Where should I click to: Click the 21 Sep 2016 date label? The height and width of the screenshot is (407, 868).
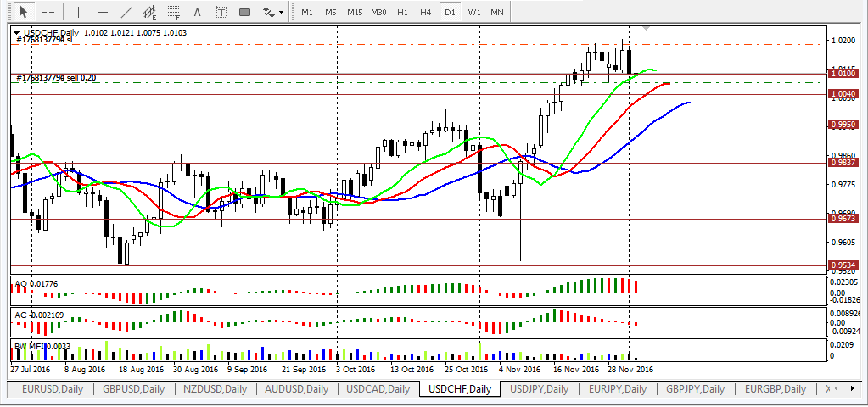(x=302, y=369)
